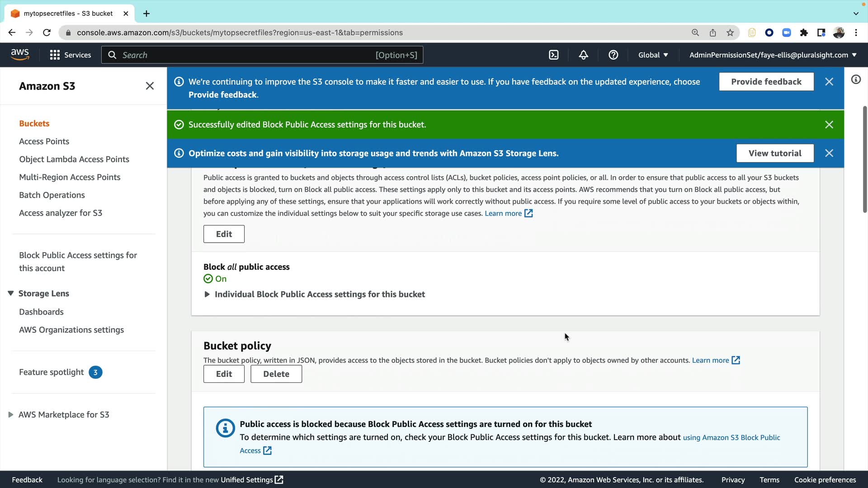Screen dimensions: 868x488
Task: Bookmark page with the star icon
Action: coord(730,33)
